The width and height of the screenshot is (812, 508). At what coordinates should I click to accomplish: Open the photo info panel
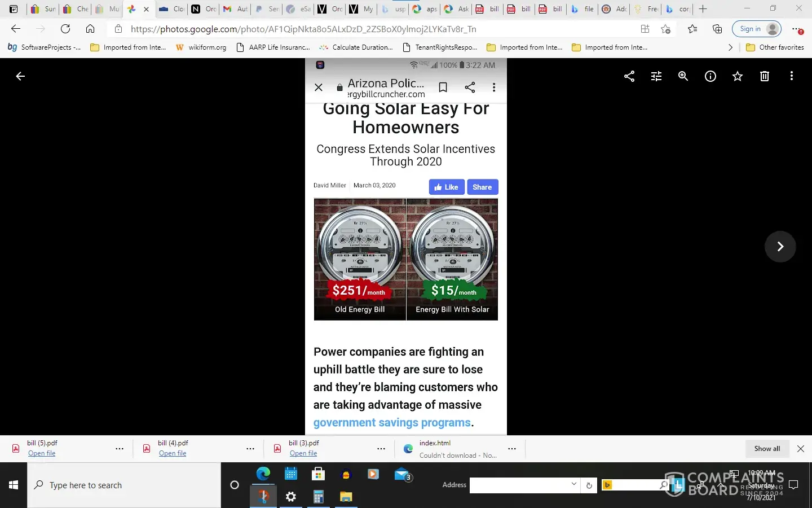tap(710, 76)
